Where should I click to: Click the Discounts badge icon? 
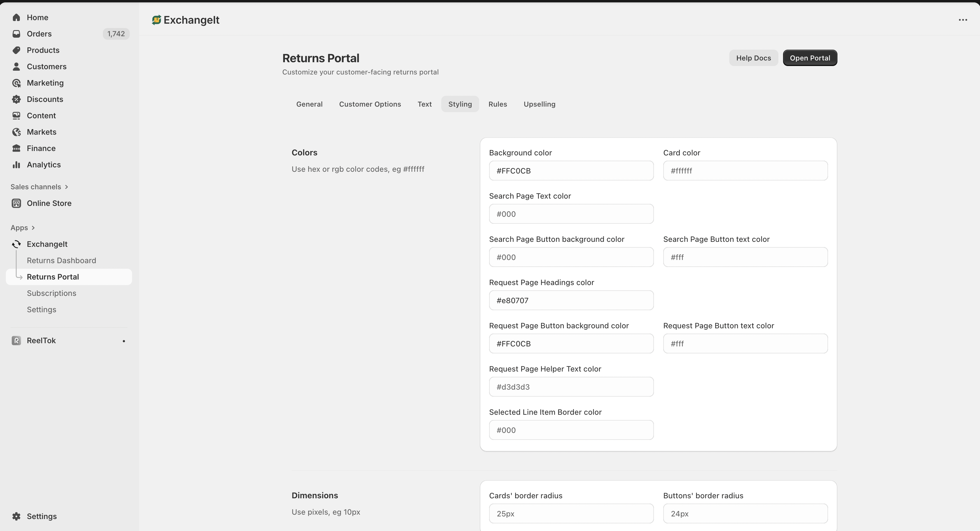[x=16, y=99]
